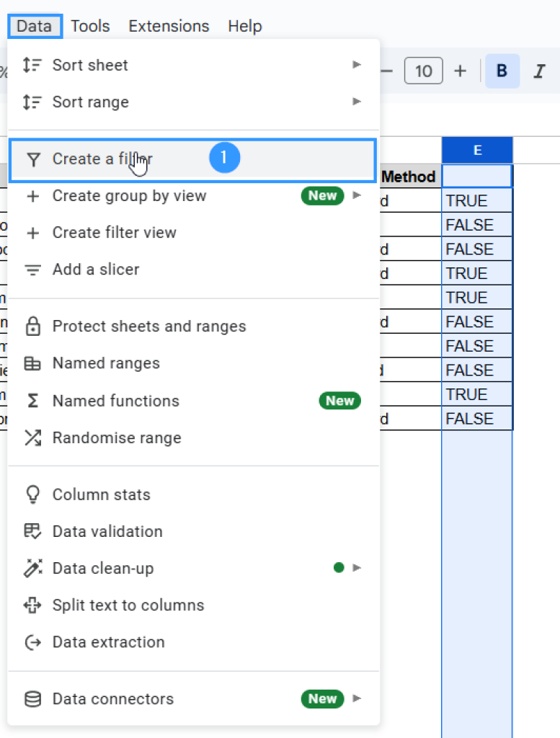Open the Help menu
The width and height of the screenshot is (560, 738).
(x=244, y=25)
